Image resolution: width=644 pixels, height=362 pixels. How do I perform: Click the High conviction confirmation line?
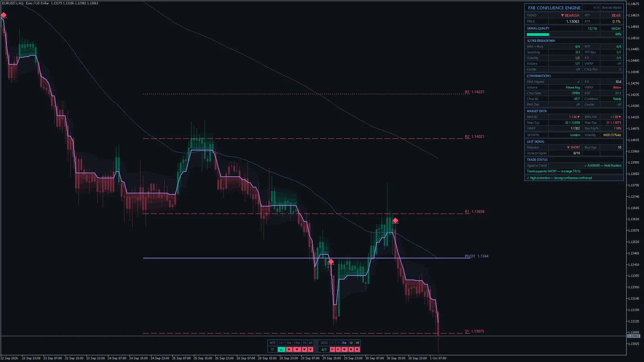coord(559,178)
